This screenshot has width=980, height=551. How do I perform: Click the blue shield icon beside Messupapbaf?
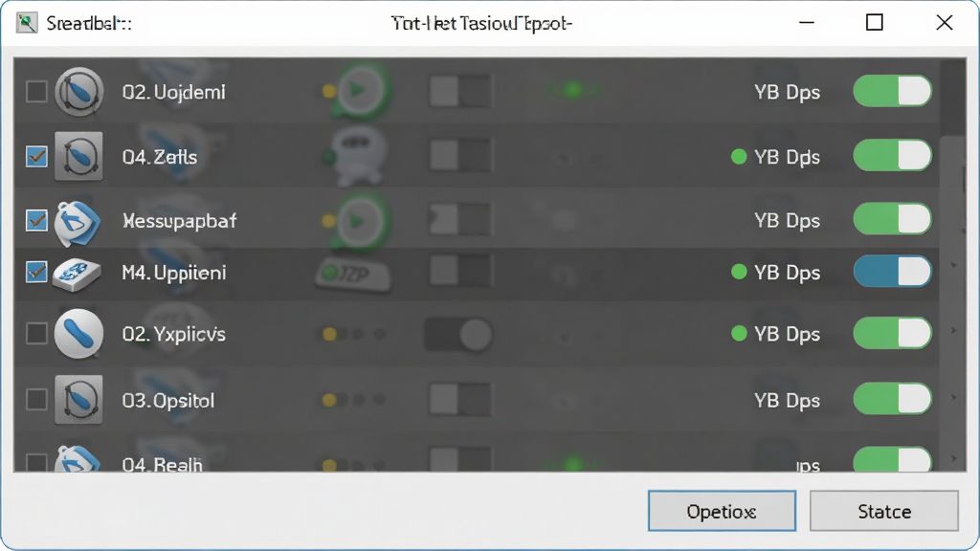[x=78, y=222]
